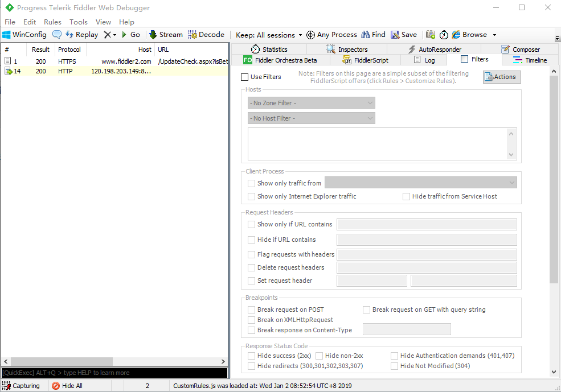The width and height of the screenshot is (561, 392).
Task: Check Hide success (2xx)
Action: [x=252, y=356]
